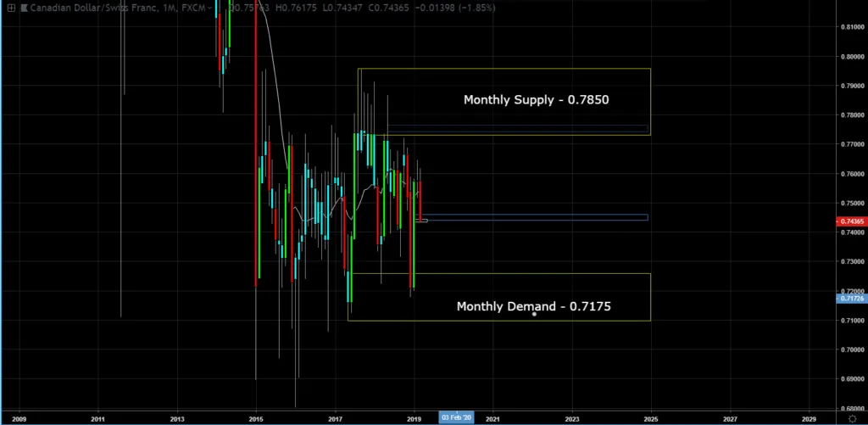This screenshot has height=425, width=868.
Task: Click the 2021 label on the time axis
Action: [492, 418]
